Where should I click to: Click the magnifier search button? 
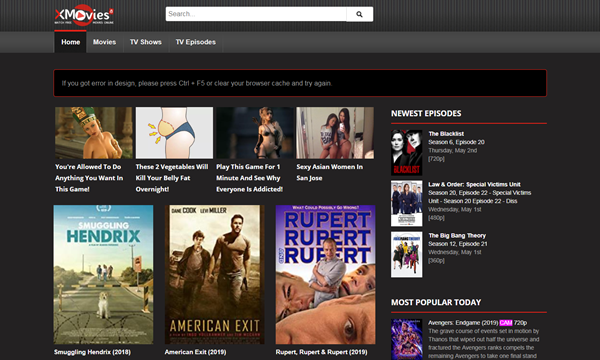tap(359, 14)
